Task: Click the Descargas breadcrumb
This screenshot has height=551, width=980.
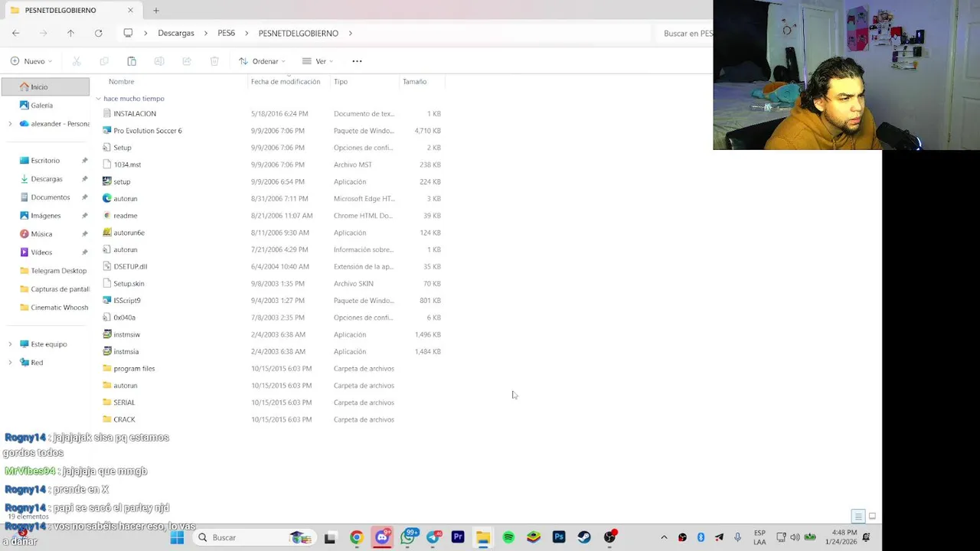Action: coord(176,33)
